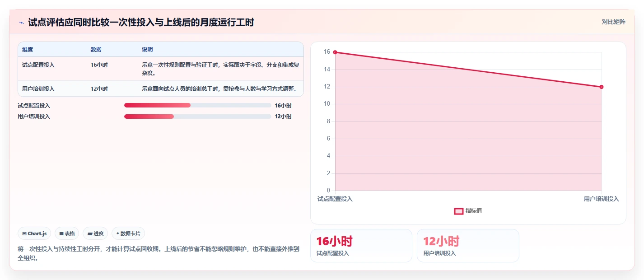The width and height of the screenshot is (644, 280).
Task: Click the 维度 column header
Action: [28, 50]
